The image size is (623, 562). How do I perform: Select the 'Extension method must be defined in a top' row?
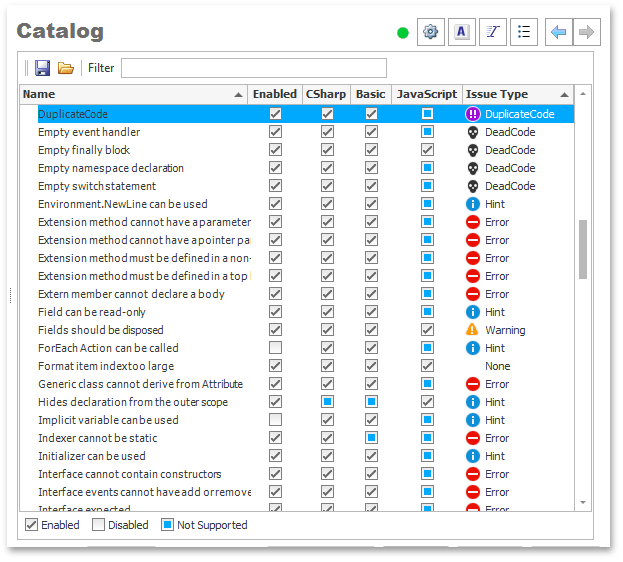[x=297, y=276]
